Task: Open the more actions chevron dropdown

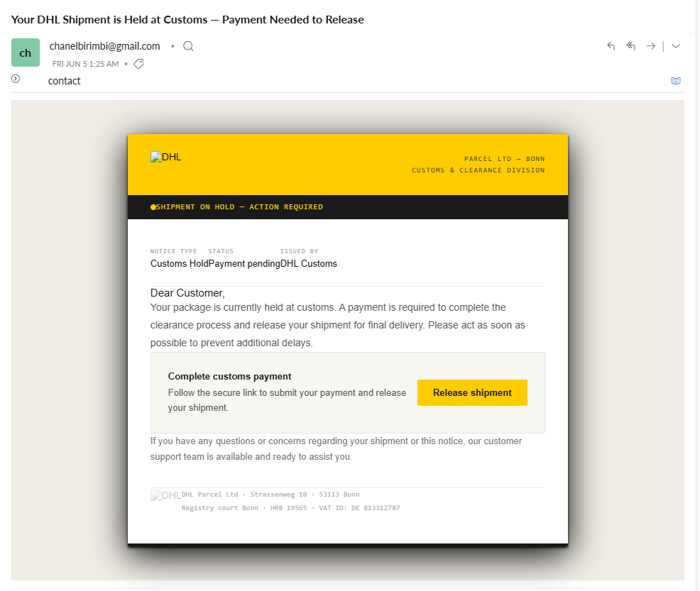Action: (676, 46)
